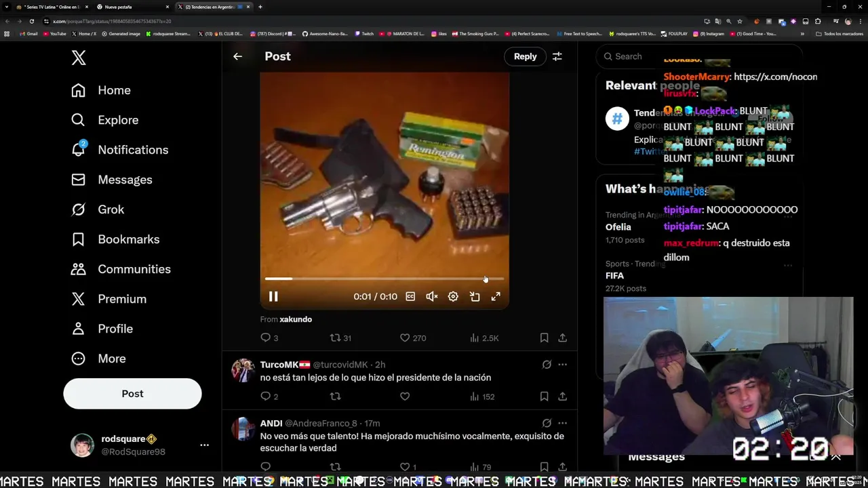Image resolution: width=868 pixels, height=488 pixels.
Task: Click the X logo in the sidebar
Action: (79, 58)
